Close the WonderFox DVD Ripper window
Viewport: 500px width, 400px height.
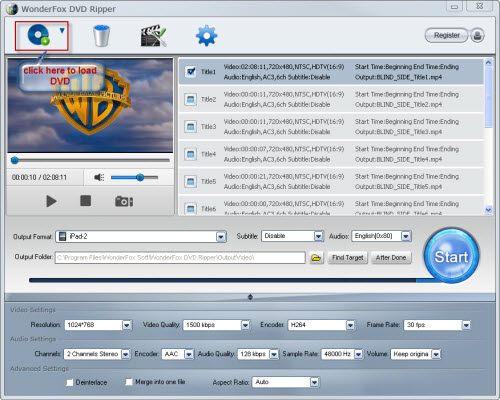coord(480,6)
